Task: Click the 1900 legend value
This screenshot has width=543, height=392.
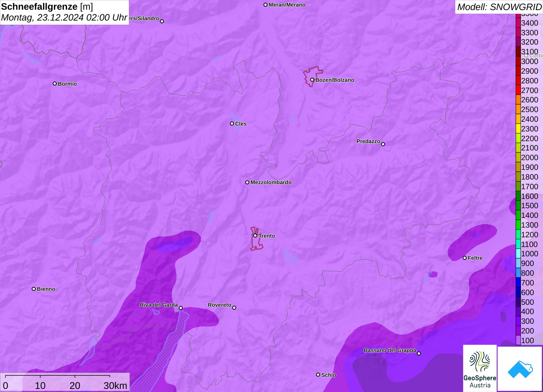Action: pyautogui.click(x=530, y=167)
